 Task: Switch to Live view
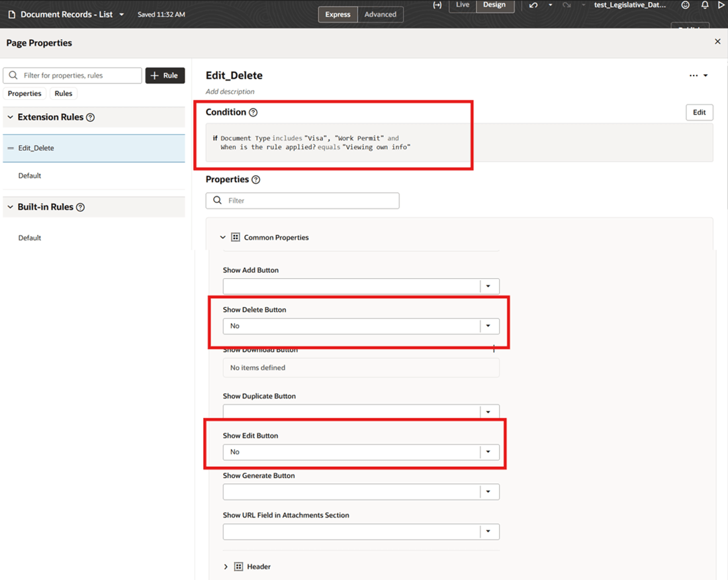463,5
